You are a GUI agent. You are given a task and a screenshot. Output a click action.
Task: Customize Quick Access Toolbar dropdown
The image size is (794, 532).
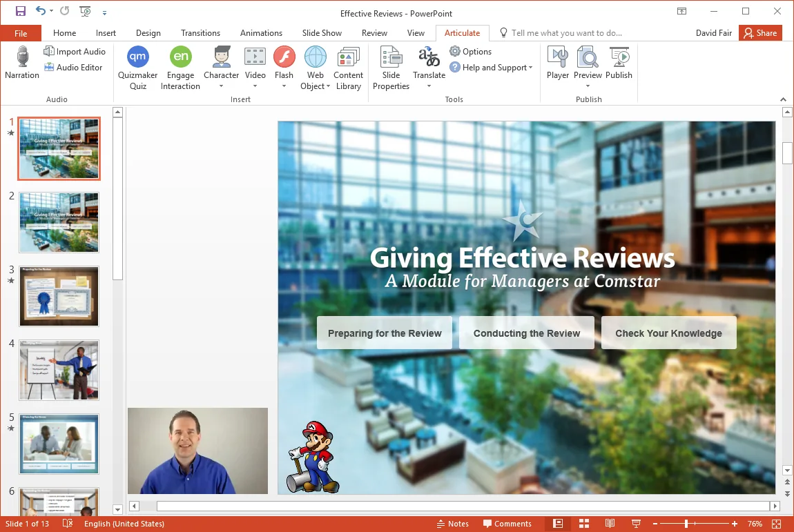click(104, 12)
